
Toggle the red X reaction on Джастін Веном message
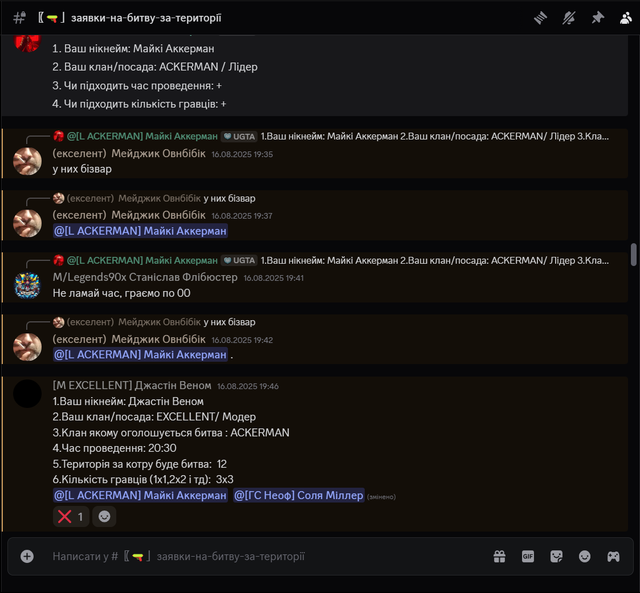pos(71,517)
